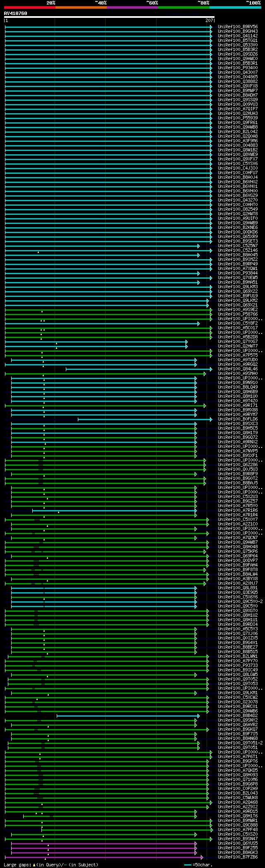
Task: Select label UniRef100_A7NVP5
Action: [238, 451]
